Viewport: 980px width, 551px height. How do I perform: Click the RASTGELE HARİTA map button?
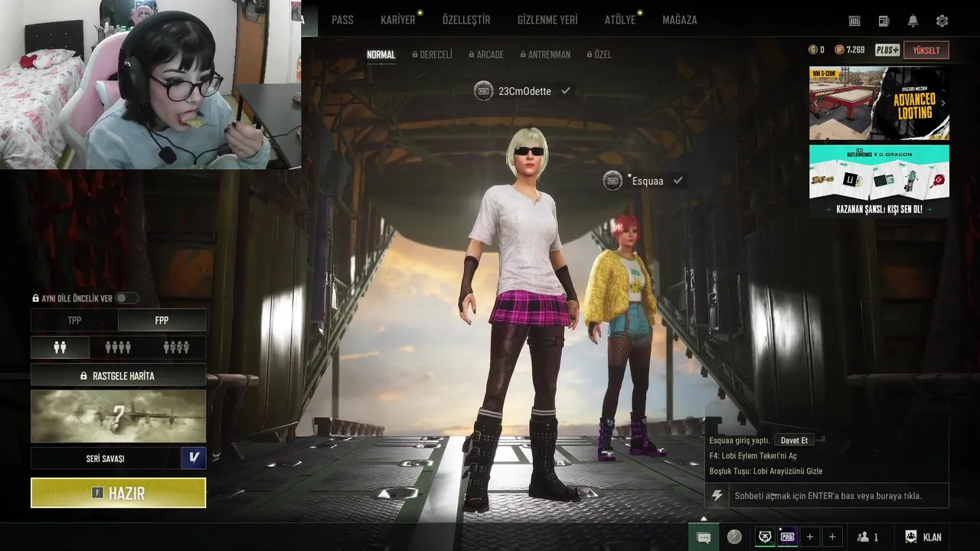[118, 376]
